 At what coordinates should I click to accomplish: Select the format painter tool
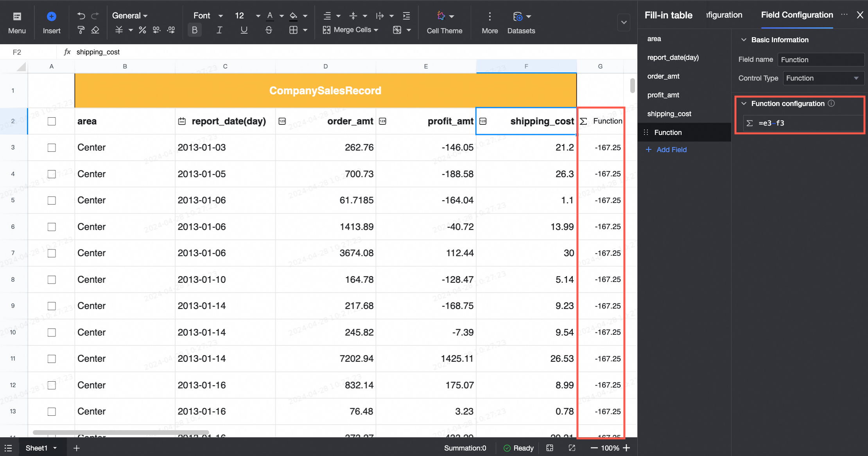(81, 30)
